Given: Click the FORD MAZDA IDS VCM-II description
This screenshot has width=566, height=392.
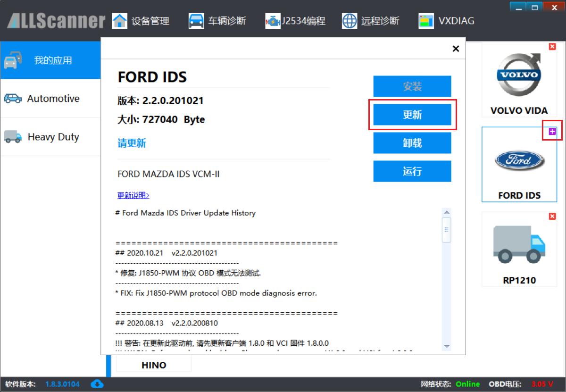Looking at the screenshot, I should [x=168, y=174].
